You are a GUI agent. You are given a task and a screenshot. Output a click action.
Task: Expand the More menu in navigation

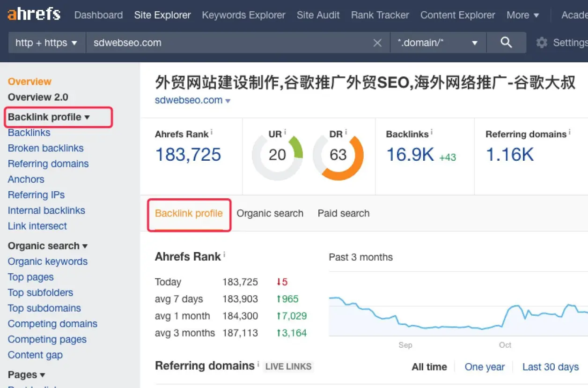[522, 15]
